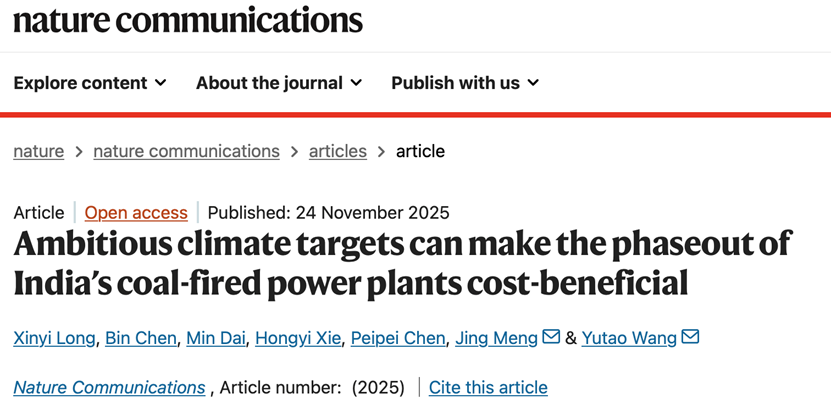Click the Open access link
Image resolution: width=831 pixels, height=410 pixels.
tap(136, 212)
